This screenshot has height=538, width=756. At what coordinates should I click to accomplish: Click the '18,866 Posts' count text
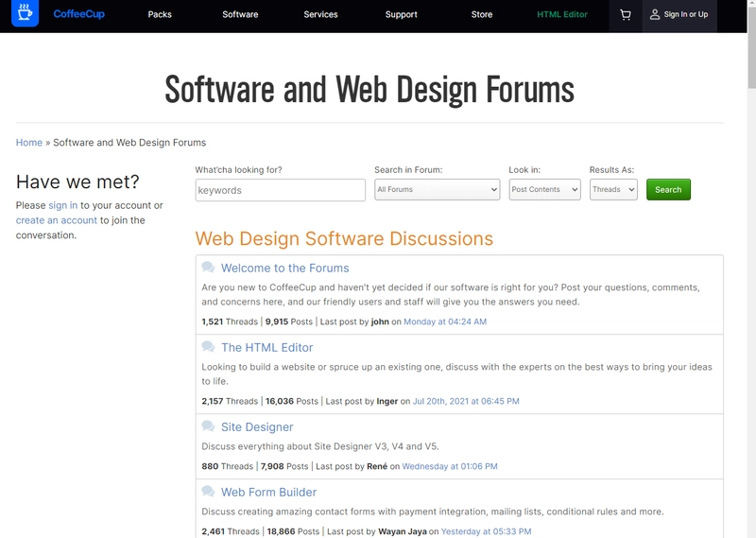pos(293,531)
